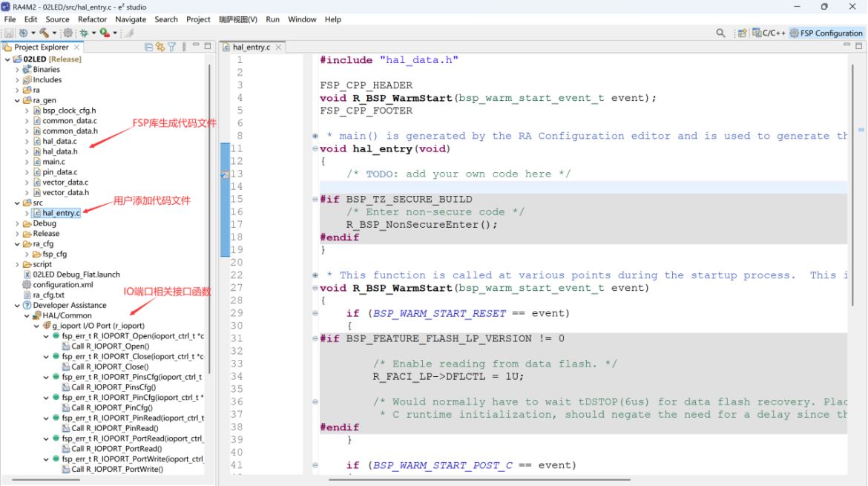Open the Build hammer dropdown arrow
The width and height of the screenshot is (868, 486).
coord(54,33)
